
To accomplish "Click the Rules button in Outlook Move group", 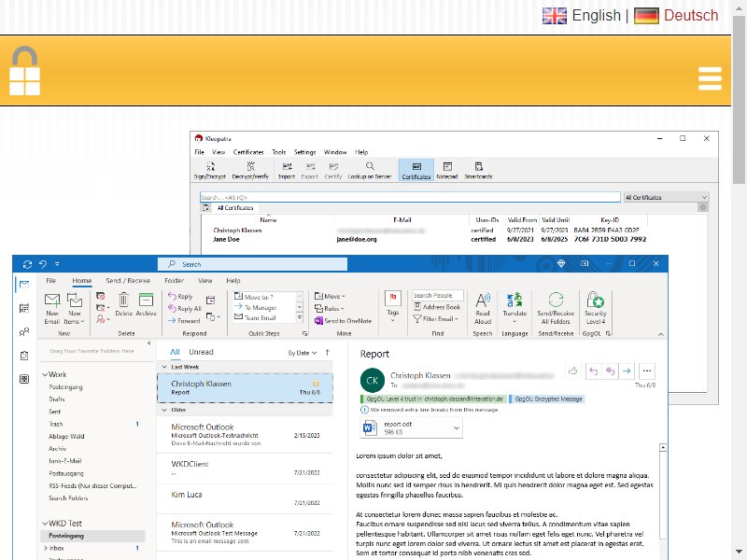I will [330, 308].
